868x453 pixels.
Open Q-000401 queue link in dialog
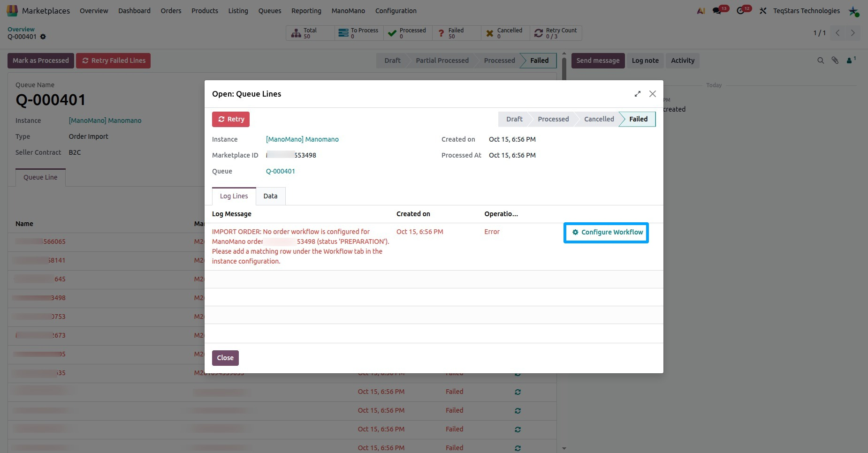pyautogui.click(x=281, y=171)
